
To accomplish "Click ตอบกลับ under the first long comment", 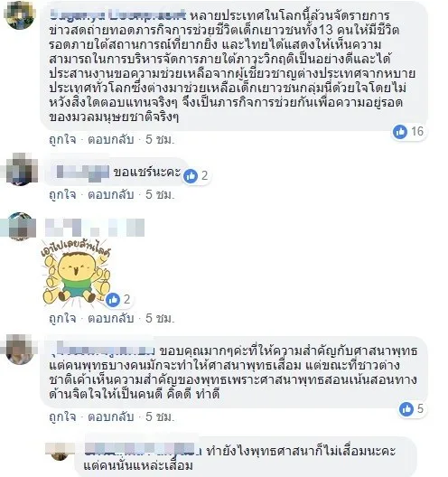I will pos(111,140).
